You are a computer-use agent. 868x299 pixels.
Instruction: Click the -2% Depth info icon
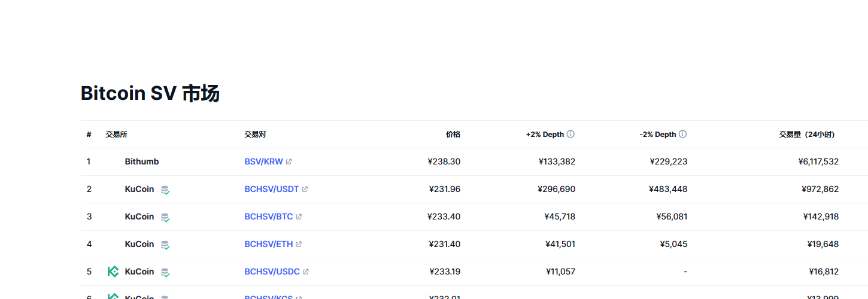(x=682, y=135)
